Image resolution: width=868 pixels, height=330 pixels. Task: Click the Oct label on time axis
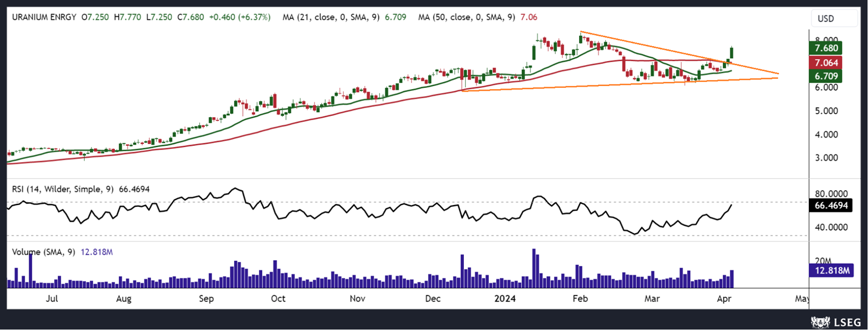click(x=278, y=298)
